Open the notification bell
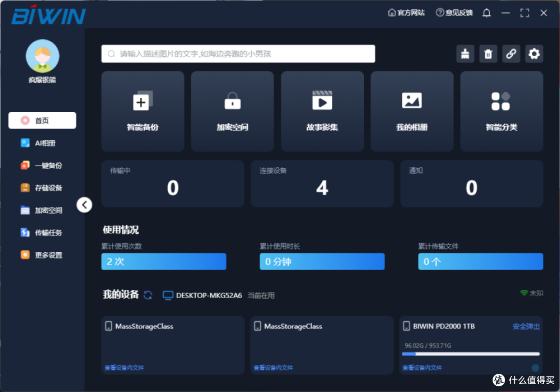 pos(486,13)
